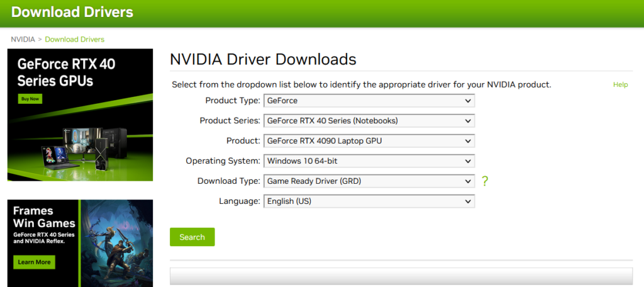
Task: Click the NVIDIA Driver Downloads heading
Action: (x=263, y=60)
